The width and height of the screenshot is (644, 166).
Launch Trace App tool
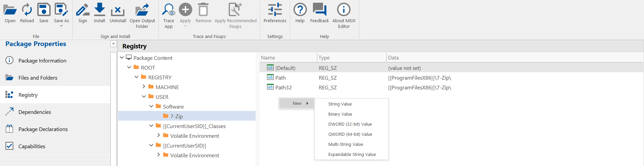tap(168, 10)
